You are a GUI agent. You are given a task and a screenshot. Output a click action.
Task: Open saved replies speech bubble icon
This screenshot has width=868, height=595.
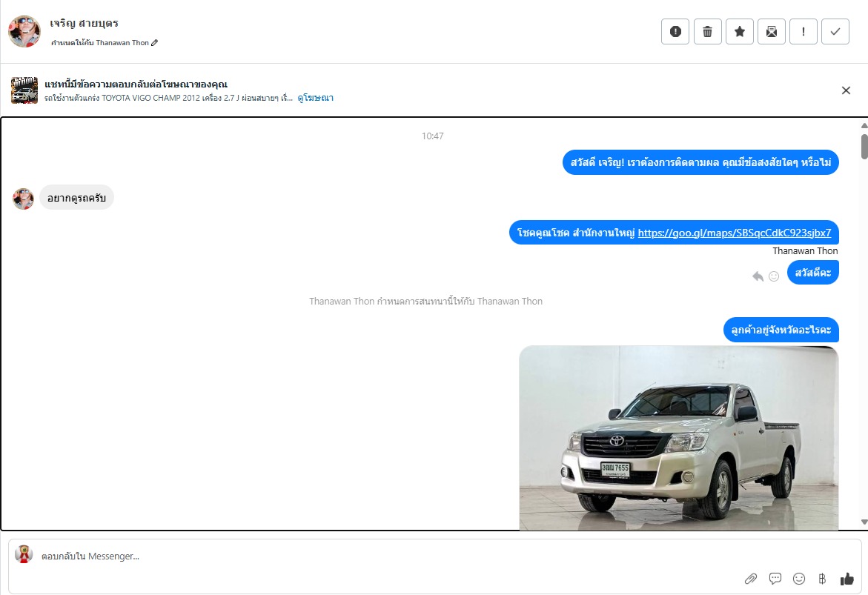click(775, 579)
